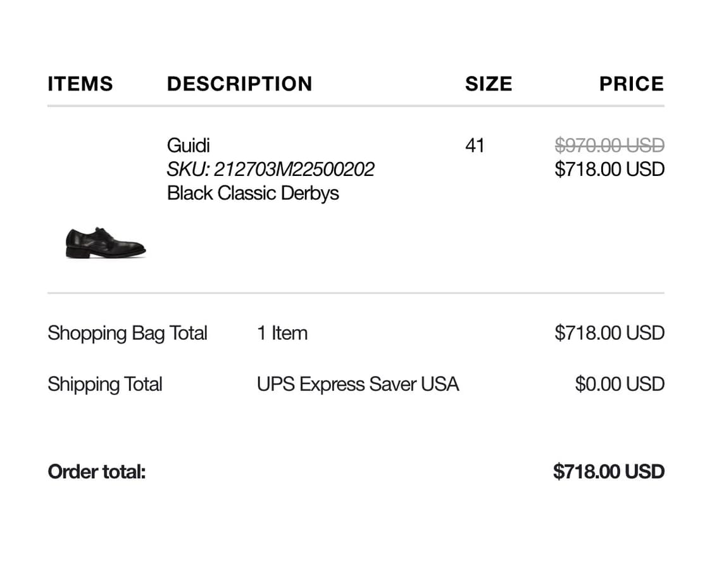Click the black derby shoe thumbnail
The width and height of the screenshot is (712, 588).
coord(106,243)
